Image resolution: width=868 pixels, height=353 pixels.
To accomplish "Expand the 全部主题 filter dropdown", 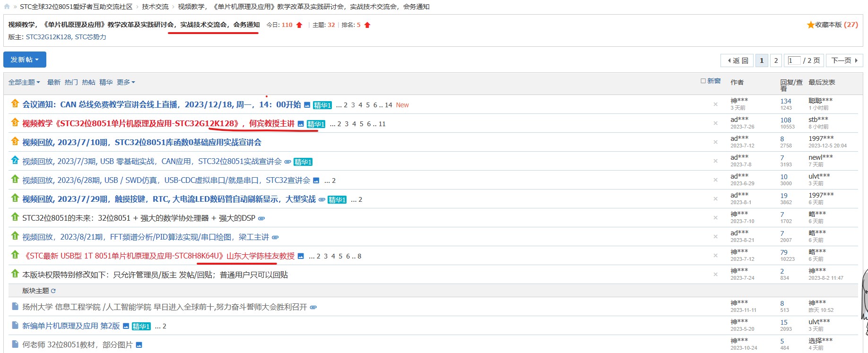I will [24, 82].
